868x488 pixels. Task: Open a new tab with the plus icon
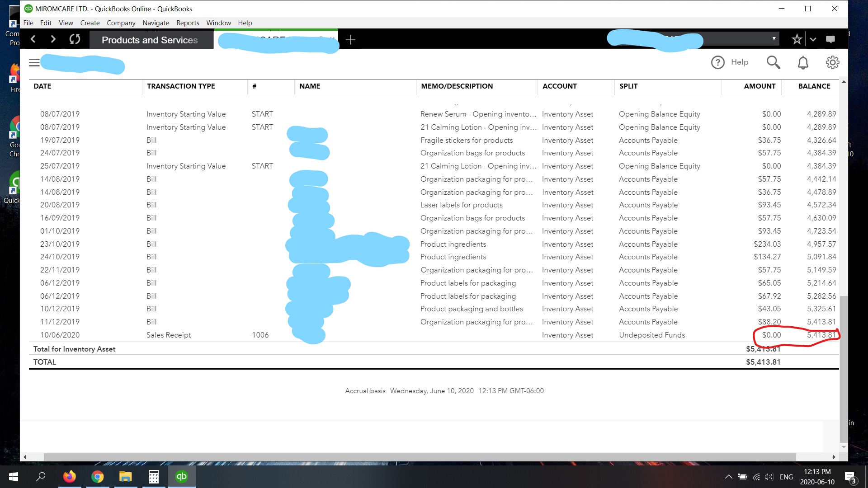click(x=350, y=40)
